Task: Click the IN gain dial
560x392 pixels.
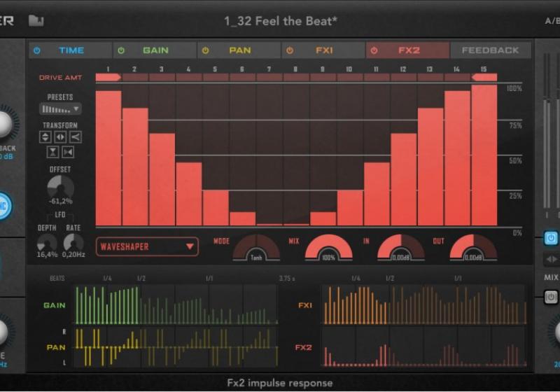Action: pyautogui.click(x=400, y=247)
